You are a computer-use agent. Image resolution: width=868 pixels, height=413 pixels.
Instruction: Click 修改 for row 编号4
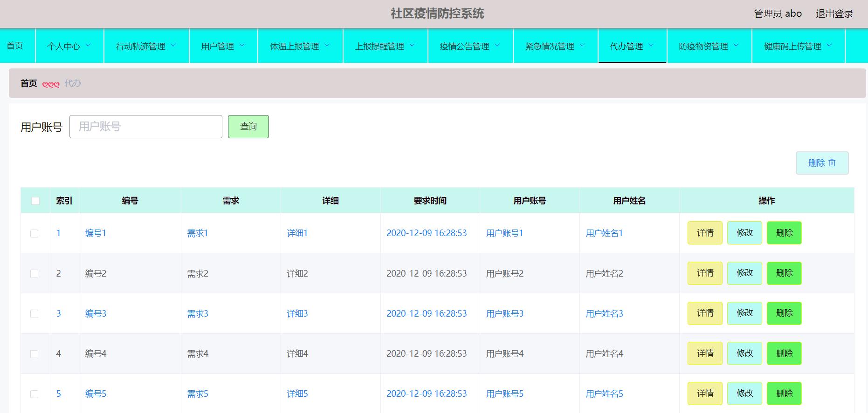[x=744, y=353]
